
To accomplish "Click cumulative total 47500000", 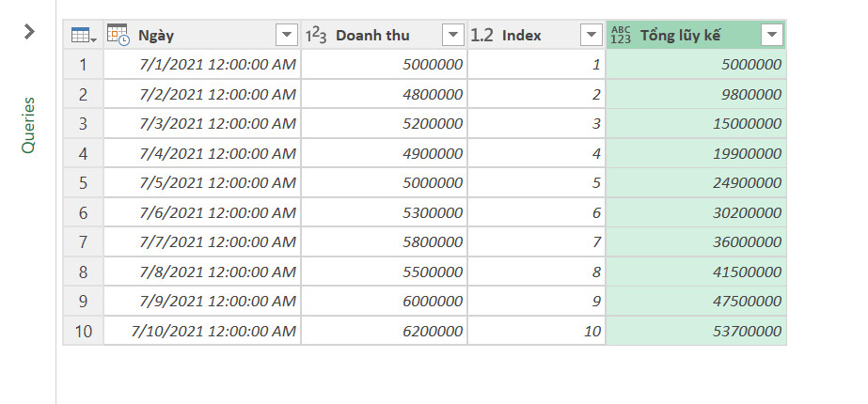I will coord(697,301).
